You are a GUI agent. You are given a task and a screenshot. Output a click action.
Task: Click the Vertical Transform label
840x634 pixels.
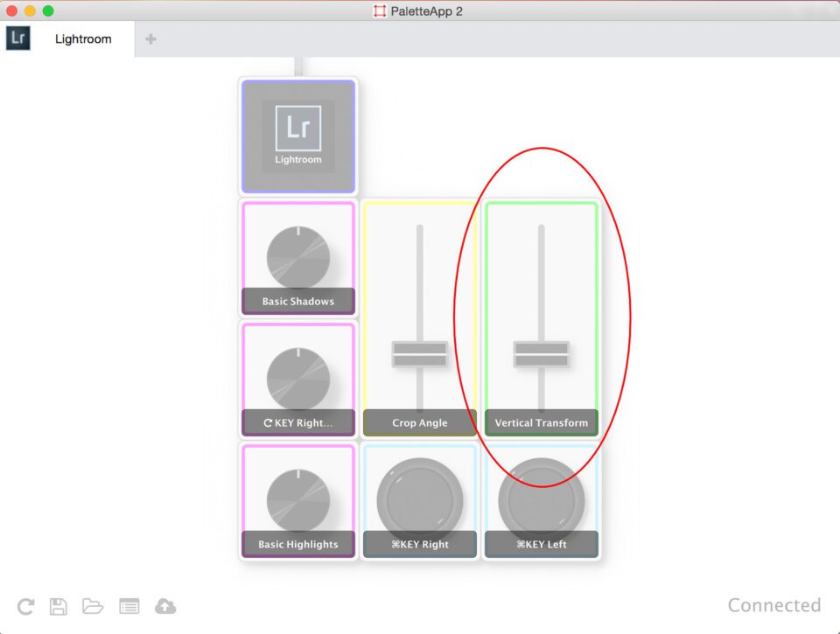542,422
